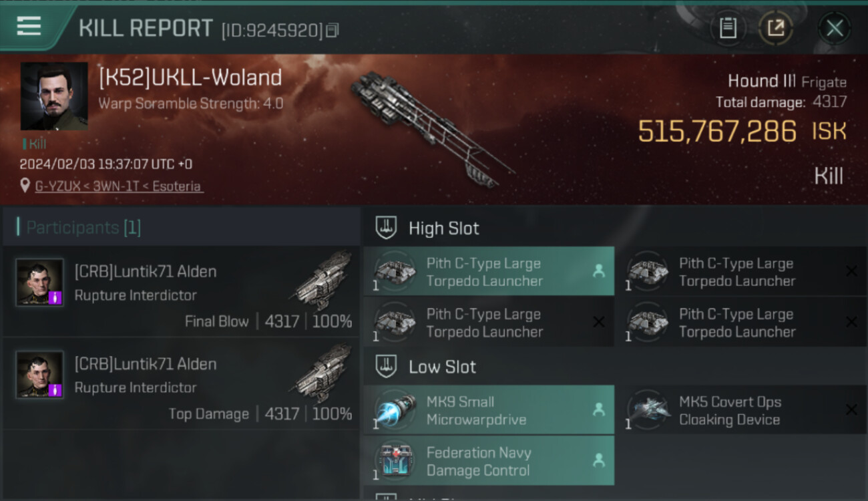The image size is (868, 501).
Task: Click the High Slot shield icon
Action: pyautogui.click(x=386, y=228)
